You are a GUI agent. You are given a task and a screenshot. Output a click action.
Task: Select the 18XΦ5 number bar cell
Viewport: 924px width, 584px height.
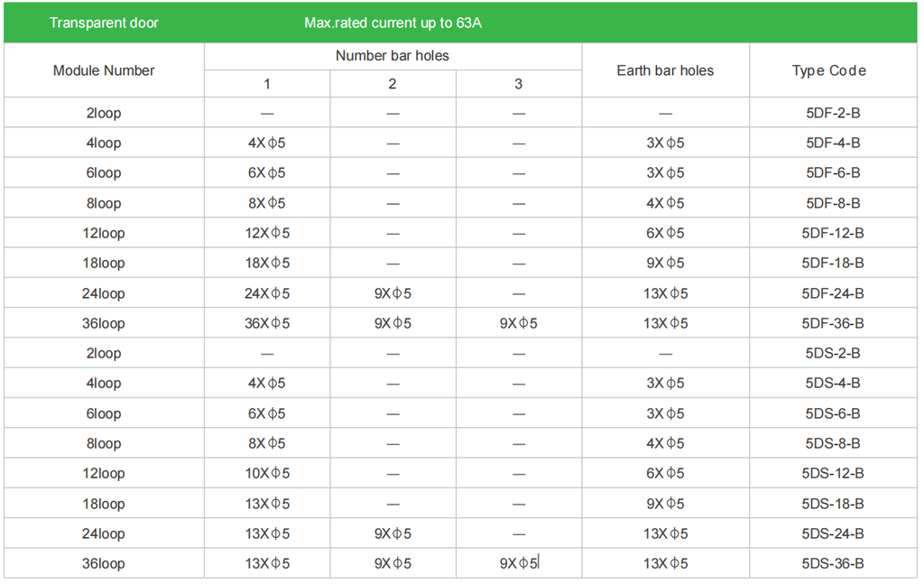(267, 263)
